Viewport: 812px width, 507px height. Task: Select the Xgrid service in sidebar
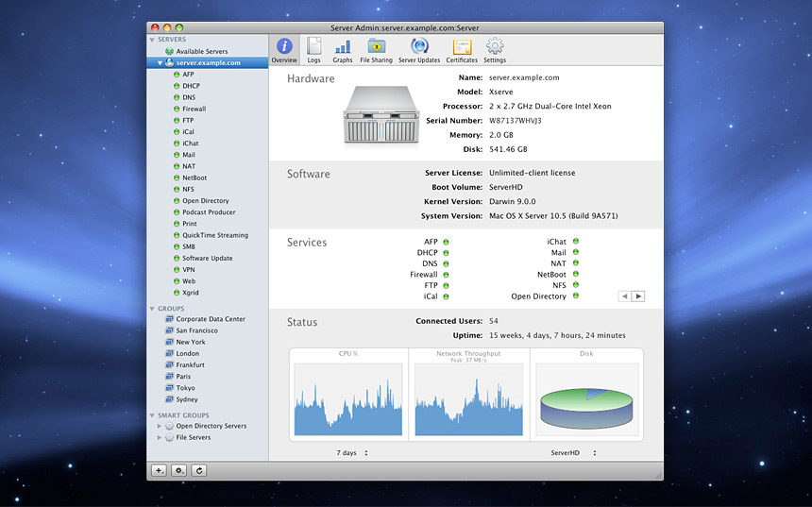[191, 293]
